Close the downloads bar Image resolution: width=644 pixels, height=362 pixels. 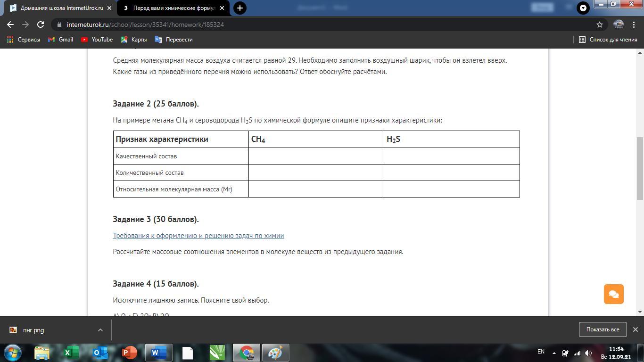[x=635, y=329]
